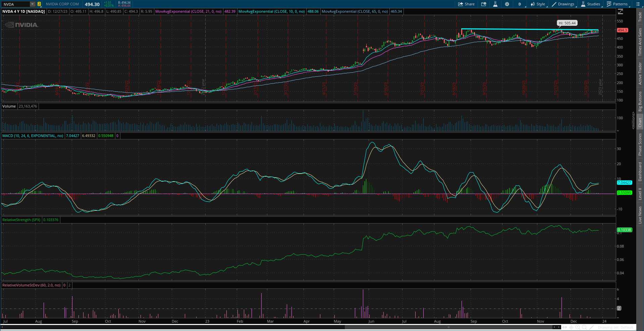Viewport: 644px width, 331px height.
Task: Open the Trade side tab
Action: pyautogui.click(x=640, y=17)
